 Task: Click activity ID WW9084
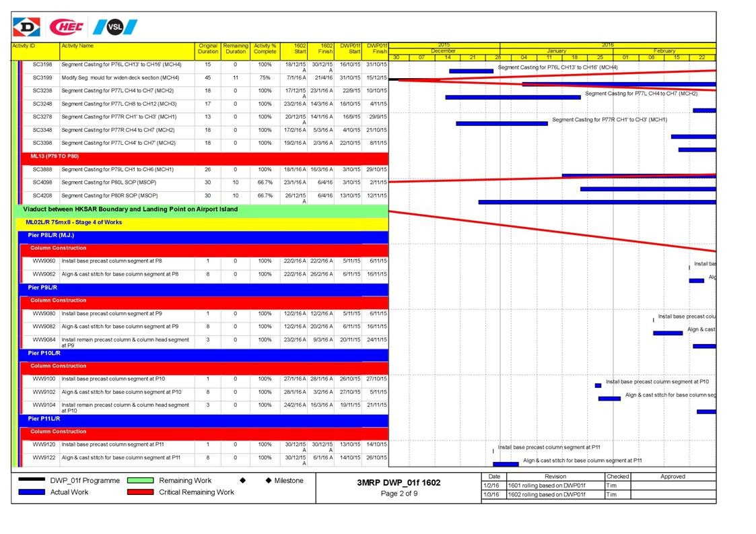click(44, 340)
